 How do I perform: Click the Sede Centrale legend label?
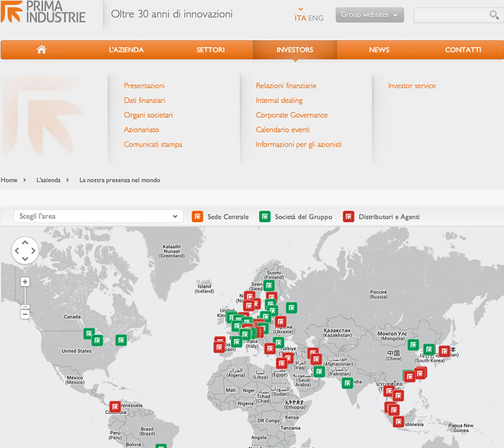coord(228,217)
